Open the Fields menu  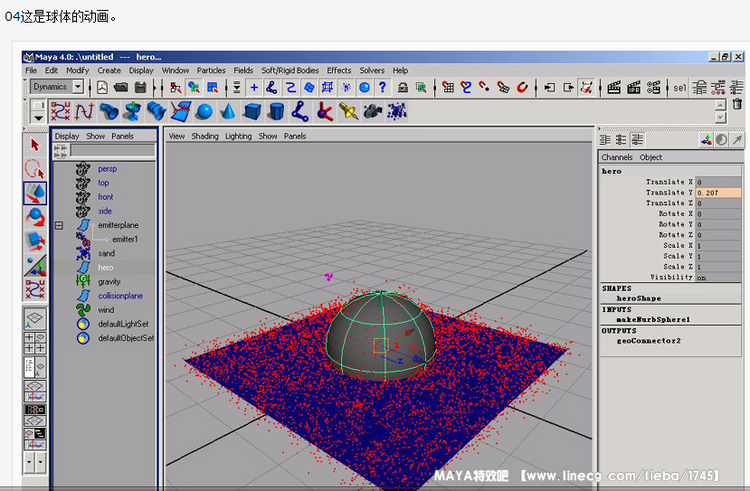tap(243, 70)
